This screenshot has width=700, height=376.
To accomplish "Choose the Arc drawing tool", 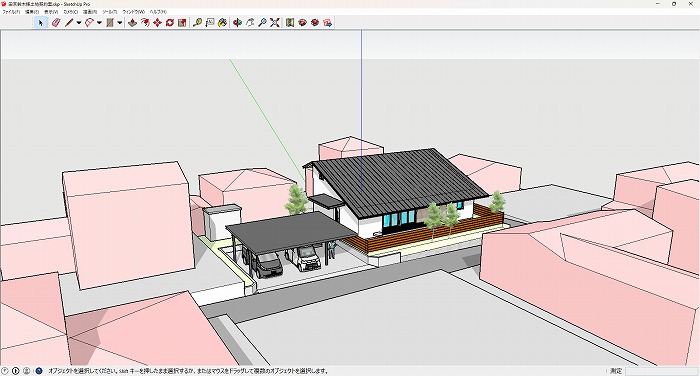I will (x=89, y=23).
